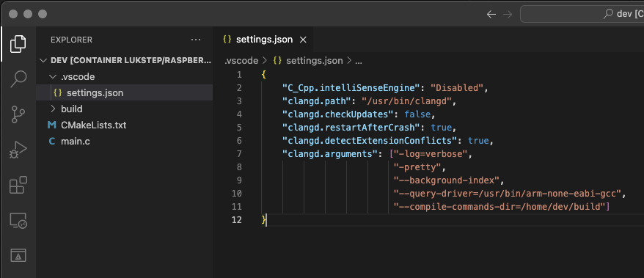Click line number 12 in gutter
Viewport: 644px width, 278px height.
click(x=237, y=219)
